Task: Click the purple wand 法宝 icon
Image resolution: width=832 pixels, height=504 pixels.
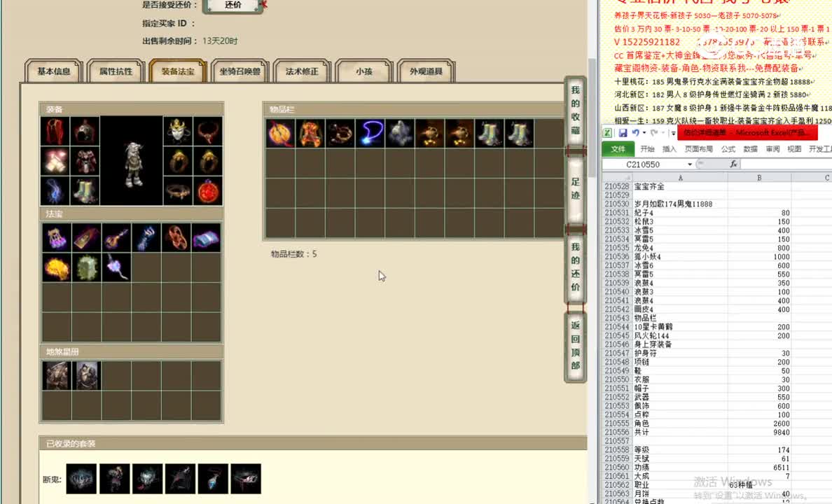Action: [116, 267]
